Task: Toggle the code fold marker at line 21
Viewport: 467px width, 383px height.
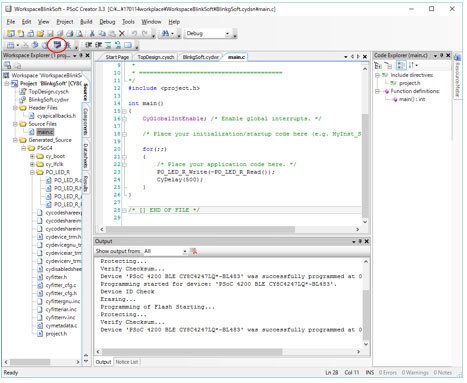Action: coord(124,157)
